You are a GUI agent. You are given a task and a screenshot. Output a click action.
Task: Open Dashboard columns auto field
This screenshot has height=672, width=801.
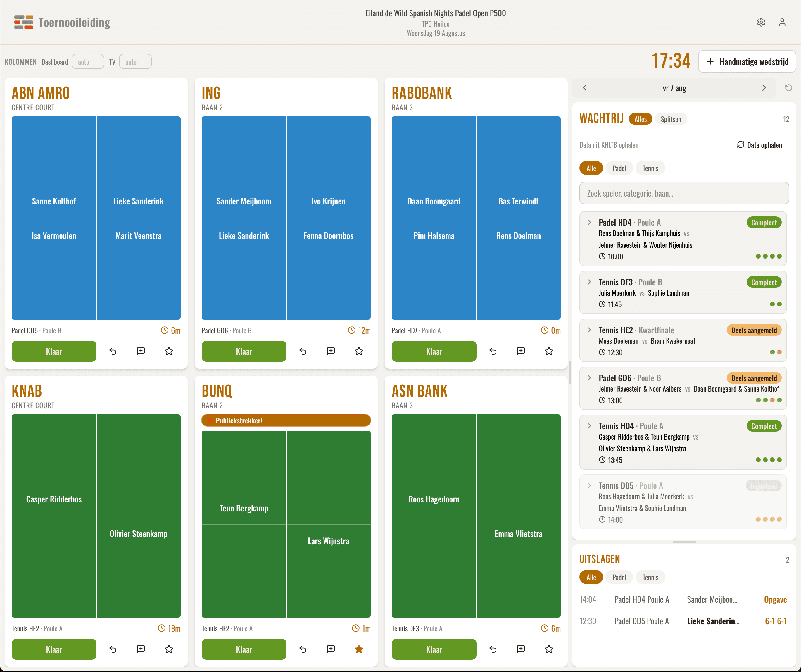point(88,62)
